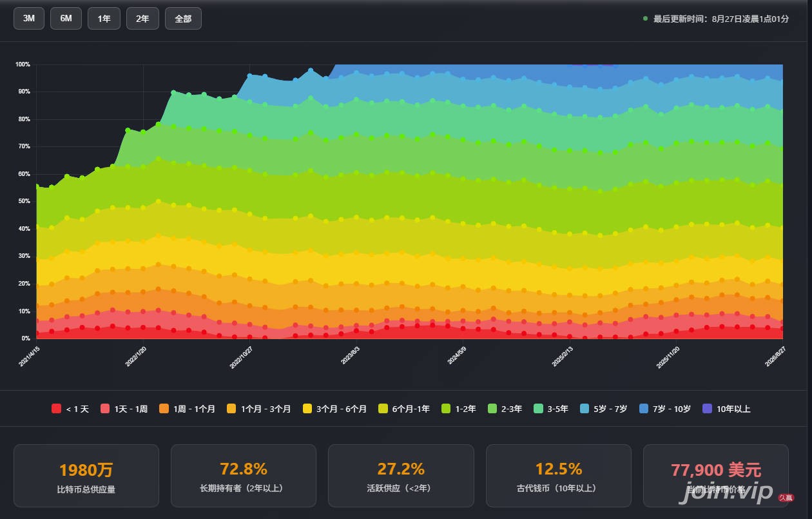Open the 1980万 比特币总供应量 card

point(86,476)
